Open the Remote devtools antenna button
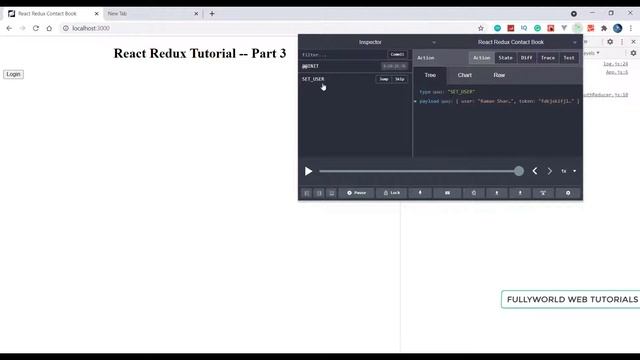Viewport: 640px width, 360px height. click(x=543, y=193)
